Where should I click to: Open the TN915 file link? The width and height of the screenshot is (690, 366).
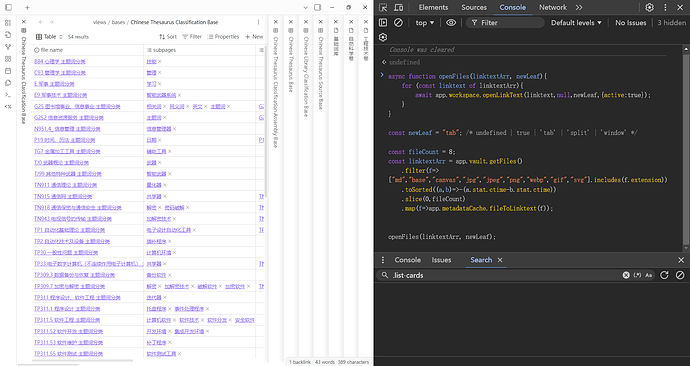[x=63, y=196]
